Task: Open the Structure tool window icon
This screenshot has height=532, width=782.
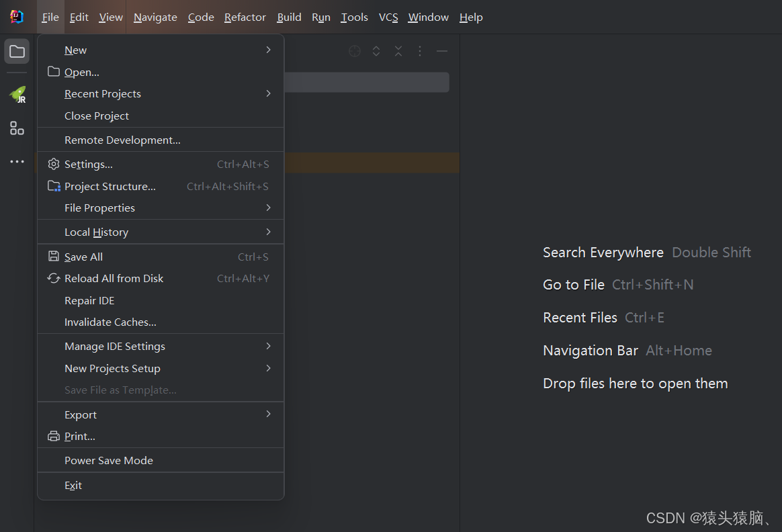Action: click(16, 128)
